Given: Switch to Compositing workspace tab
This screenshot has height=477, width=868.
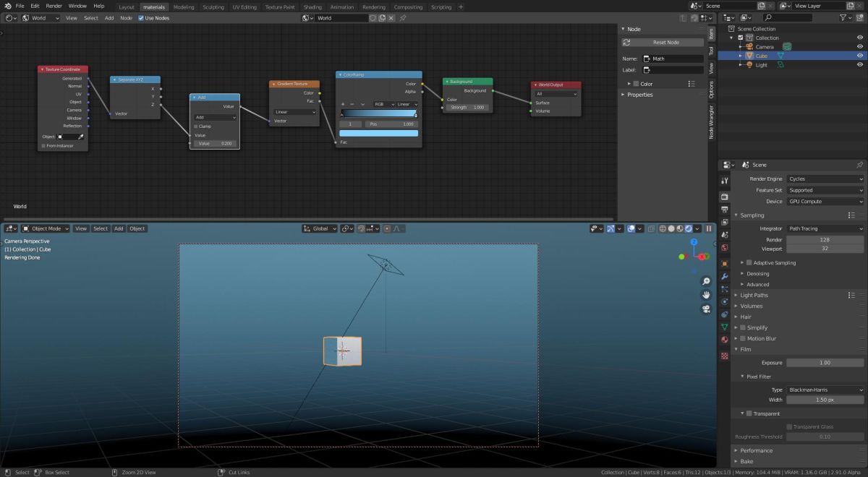Looking at the screenshot, I should tap(408, 7).
